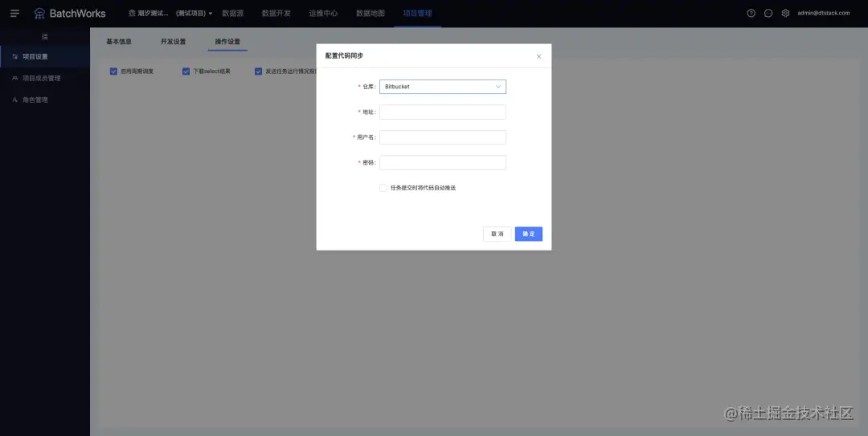Viewport: 868px width, 436px height.
Task: Open the 仓库 Bitbucket dropdown
Action: tap(442, 87)
